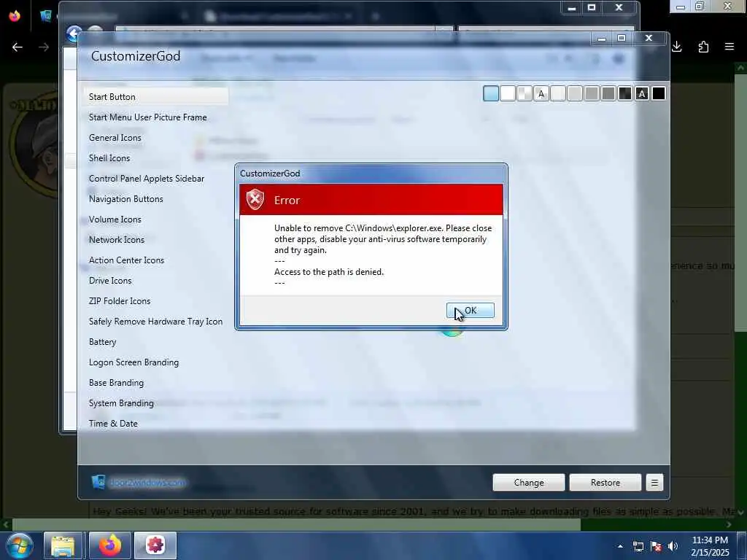
Task: Go forward in the Firefox browser
Action: 44,47
